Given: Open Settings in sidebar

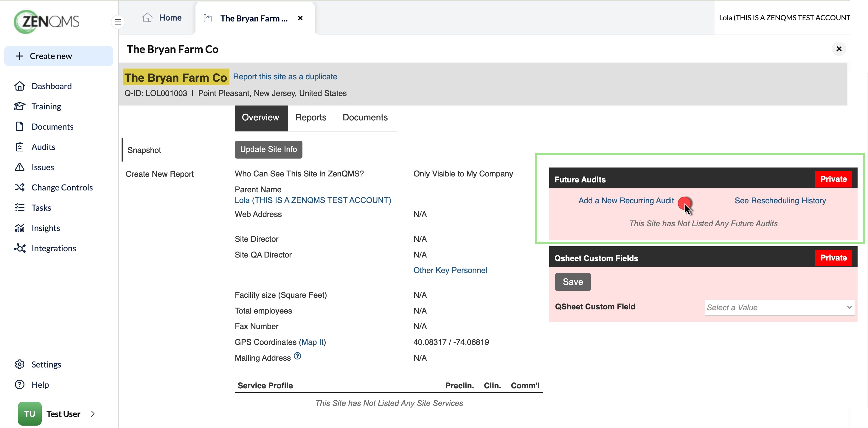Looking at the screenshot, I should (46, 364).
